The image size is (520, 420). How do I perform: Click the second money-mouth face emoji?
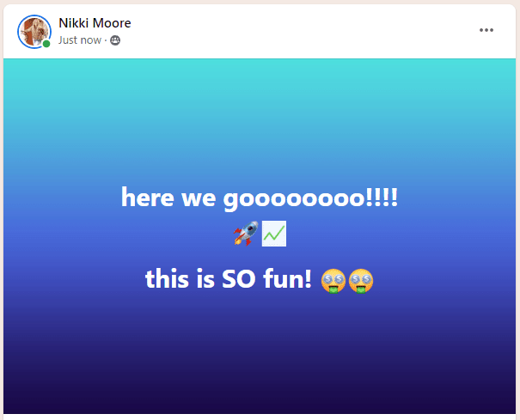tap(361, 280)
